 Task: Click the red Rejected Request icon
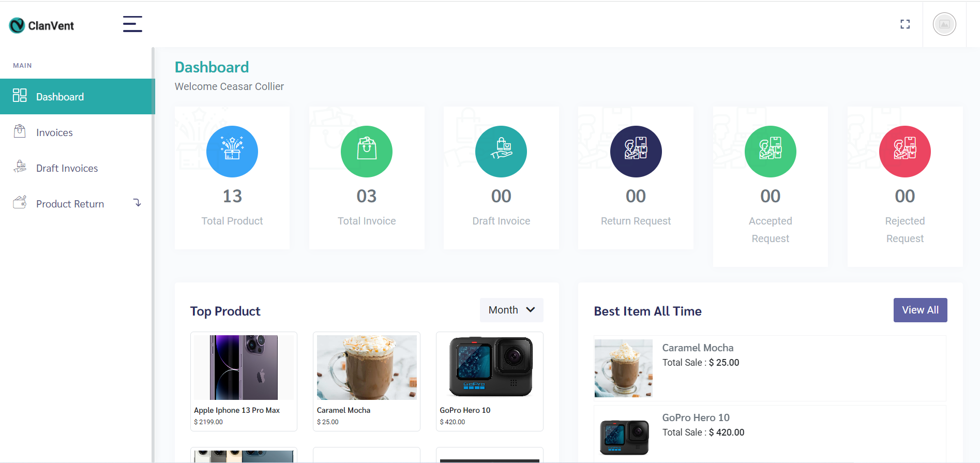[904, 152]
